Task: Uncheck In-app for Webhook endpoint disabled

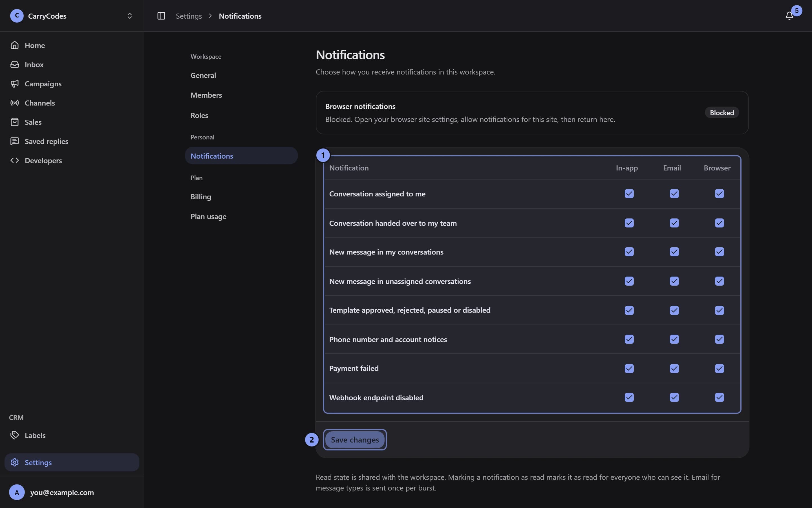Action: coord(629,397)
